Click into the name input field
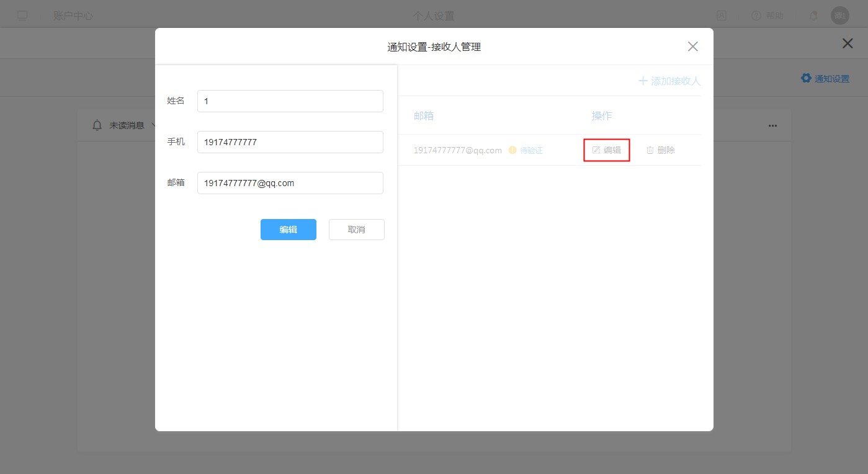The image size is (868, 474). (x=290, y=101)
